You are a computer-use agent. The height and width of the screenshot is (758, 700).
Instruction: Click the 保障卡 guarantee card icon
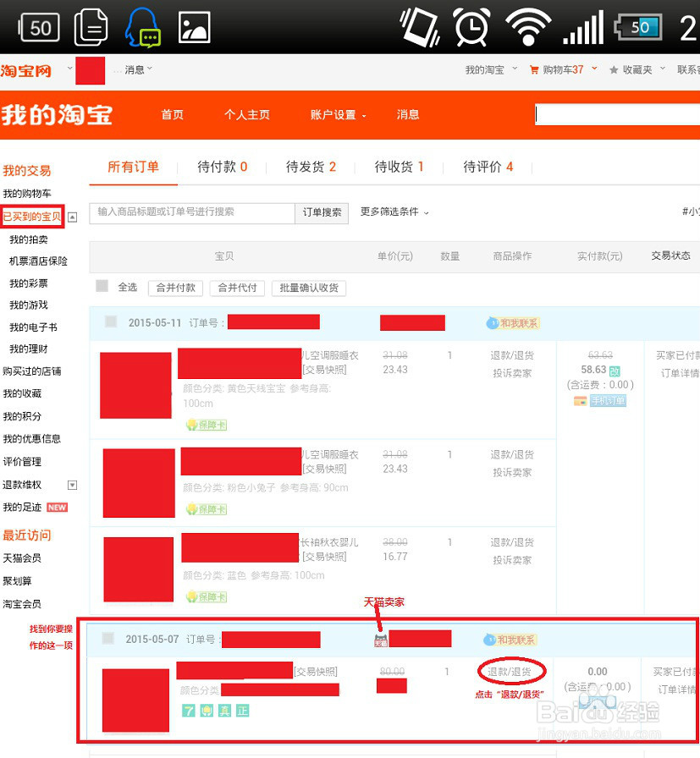206,425
